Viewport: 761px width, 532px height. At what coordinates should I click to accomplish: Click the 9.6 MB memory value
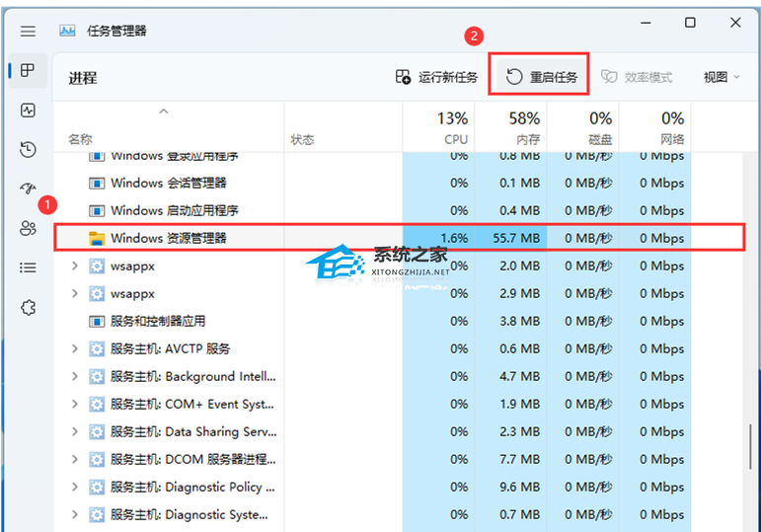[x=520, y=487]
